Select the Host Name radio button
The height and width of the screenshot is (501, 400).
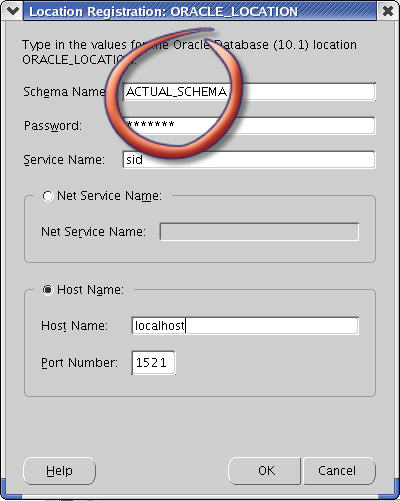coord(48,290)
